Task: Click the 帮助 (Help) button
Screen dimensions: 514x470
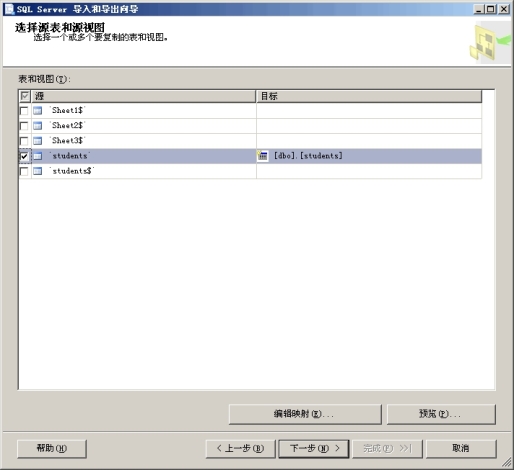Action: coord(52,449)
